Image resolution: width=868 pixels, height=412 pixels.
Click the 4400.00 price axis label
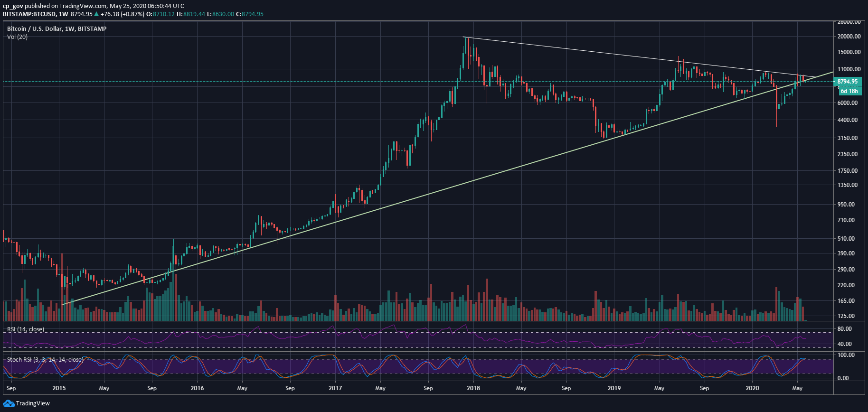848,120
